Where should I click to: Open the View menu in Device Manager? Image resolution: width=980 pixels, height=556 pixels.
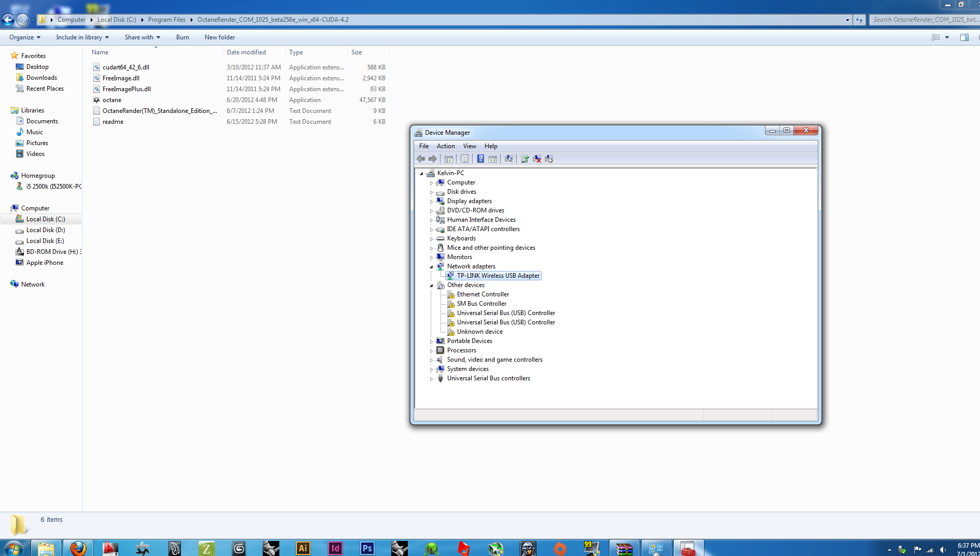pyautogui.click(x=470, y=146)
